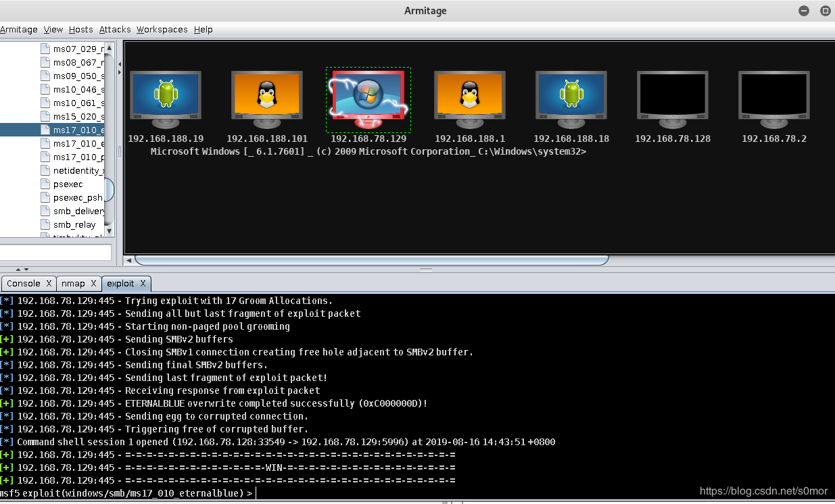The height and width of the screenshot is (504, 835).
Task: Open the View menu
Action: pyautogui.click(x=53, y=30)
